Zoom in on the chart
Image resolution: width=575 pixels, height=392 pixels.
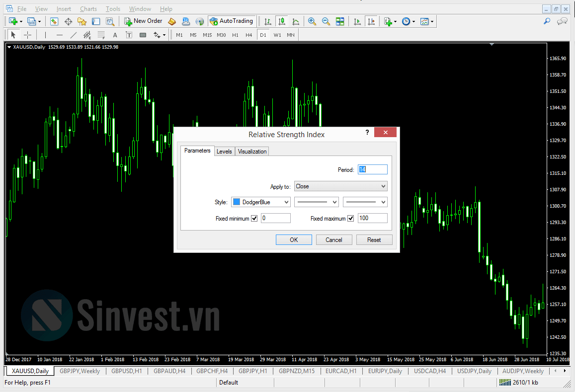(x=312, y=22)
